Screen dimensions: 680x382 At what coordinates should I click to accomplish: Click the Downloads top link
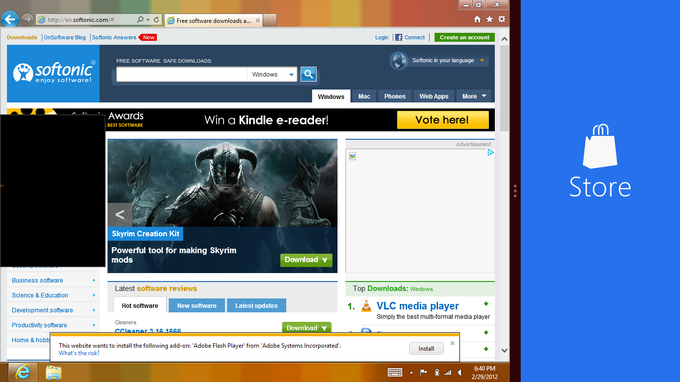click(x=22, y=37)
